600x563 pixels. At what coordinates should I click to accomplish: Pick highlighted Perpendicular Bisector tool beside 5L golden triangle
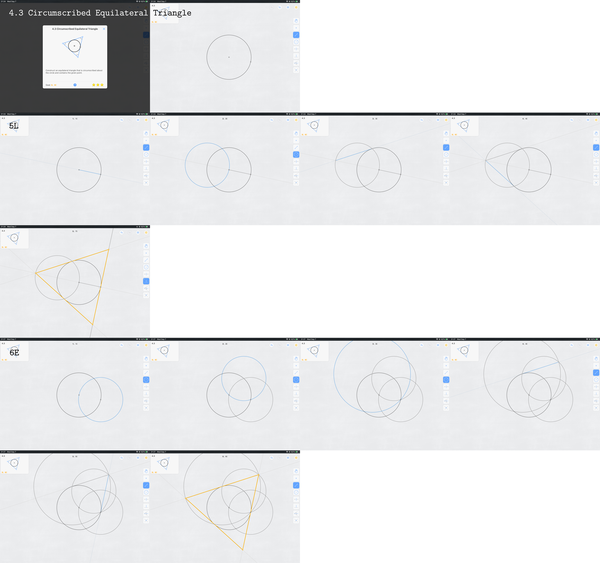coord(146,281)
